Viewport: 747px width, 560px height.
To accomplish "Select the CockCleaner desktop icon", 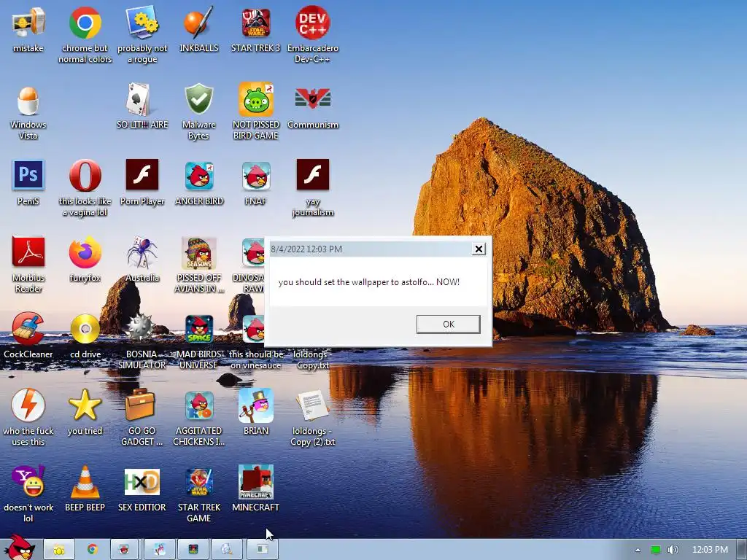I will 28,335.
